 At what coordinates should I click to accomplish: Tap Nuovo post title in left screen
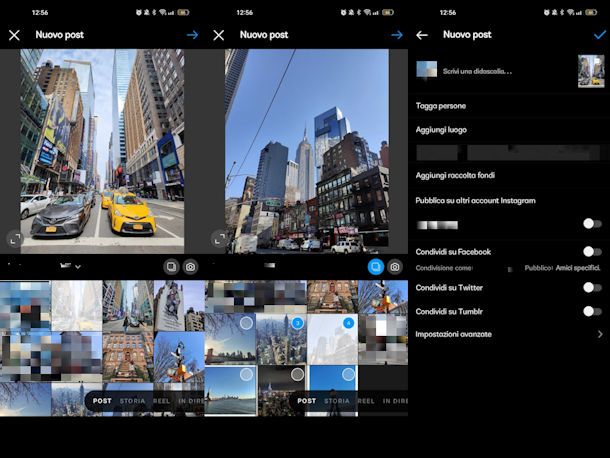60,35
